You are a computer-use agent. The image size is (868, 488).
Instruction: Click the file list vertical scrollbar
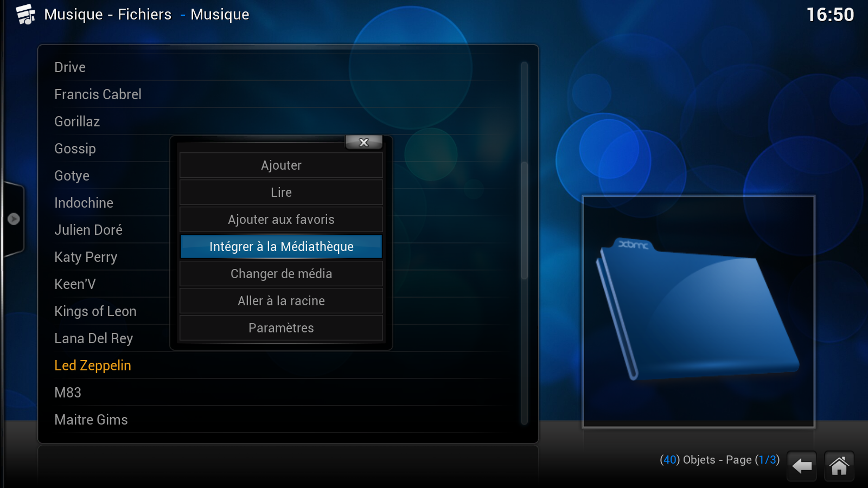524,244
